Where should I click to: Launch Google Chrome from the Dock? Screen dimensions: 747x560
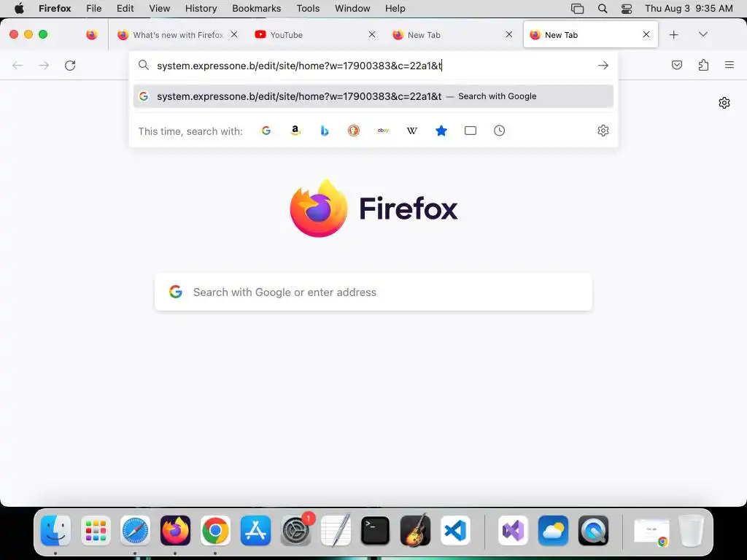click(x=215, y=531)
